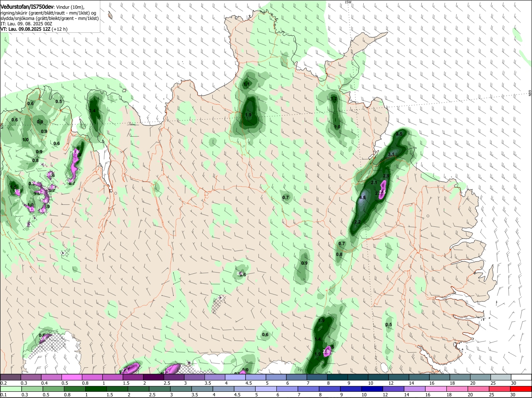Click the 2.9 precipitation value on the map
Screen dimensions: 532x398
click(x=386, y=177)
